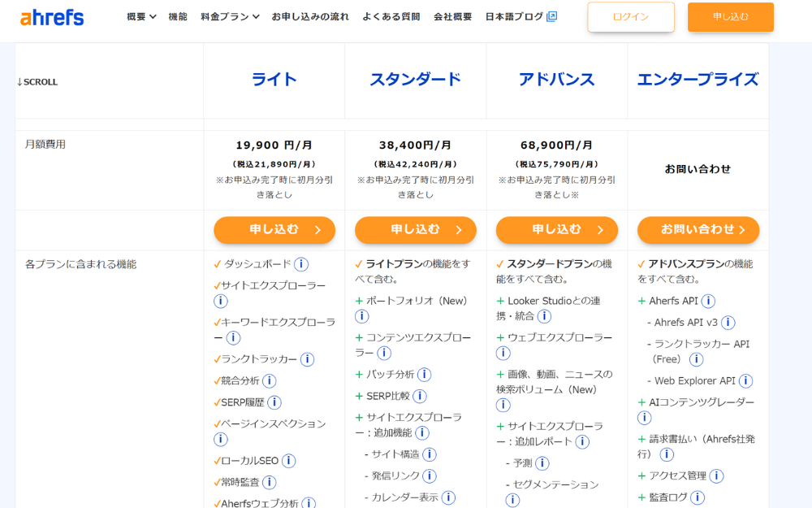Screen dimensions: 812x508
Task: Select the アドバンス plan heading
Action: (557, 80)
